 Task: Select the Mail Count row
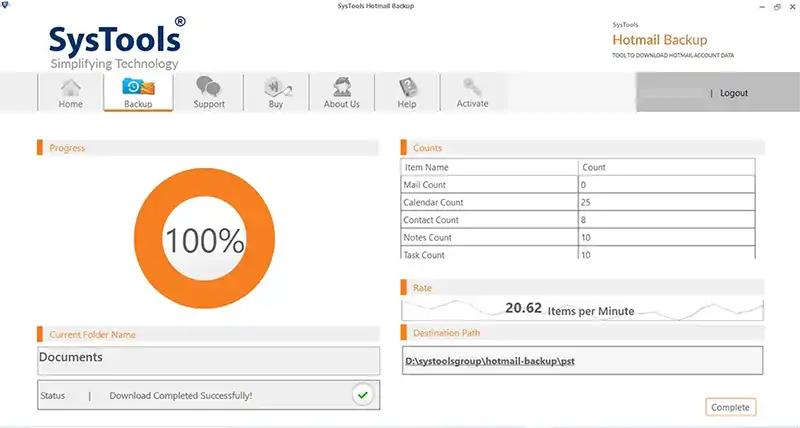578,185
